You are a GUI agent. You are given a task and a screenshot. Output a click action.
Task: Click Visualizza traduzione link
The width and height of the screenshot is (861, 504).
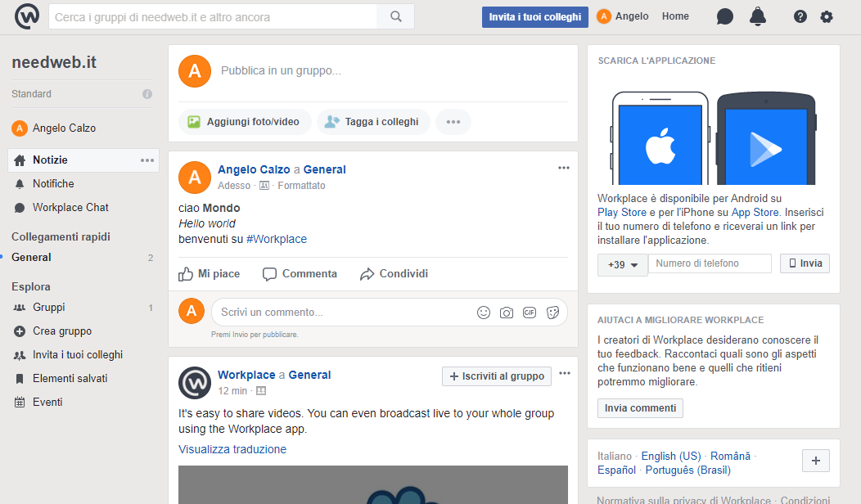pos(232,449)
